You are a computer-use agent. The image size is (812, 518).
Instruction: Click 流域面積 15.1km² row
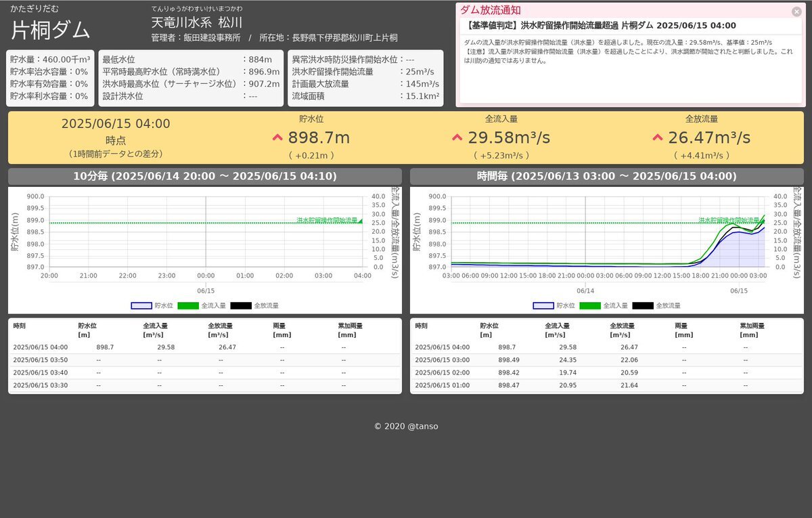[x=365, y=96]
